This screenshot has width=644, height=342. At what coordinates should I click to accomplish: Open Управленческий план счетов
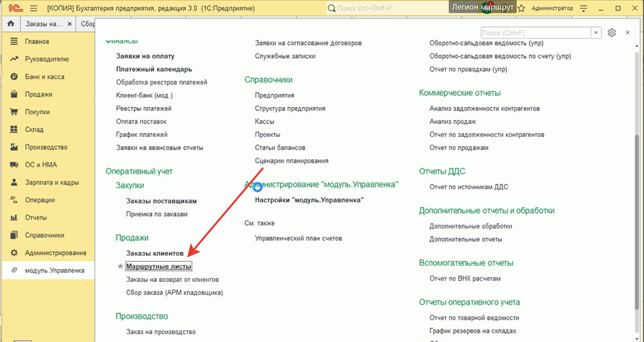[x=299, y=238]
